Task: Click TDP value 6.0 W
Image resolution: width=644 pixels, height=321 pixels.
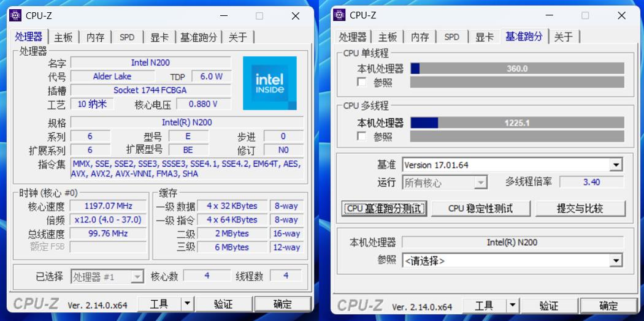Action: click(x=211, y=76)
